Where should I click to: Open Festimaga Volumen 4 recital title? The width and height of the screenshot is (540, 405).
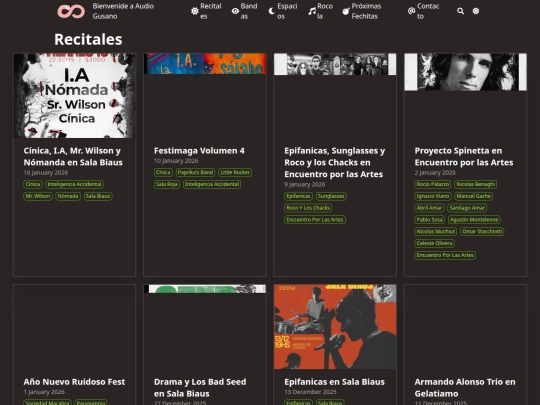click(199, 150)
